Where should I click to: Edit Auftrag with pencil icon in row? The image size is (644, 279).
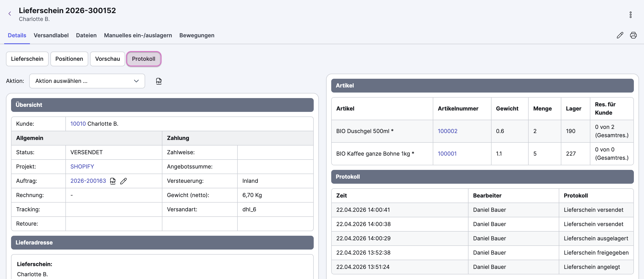[123, 181]
